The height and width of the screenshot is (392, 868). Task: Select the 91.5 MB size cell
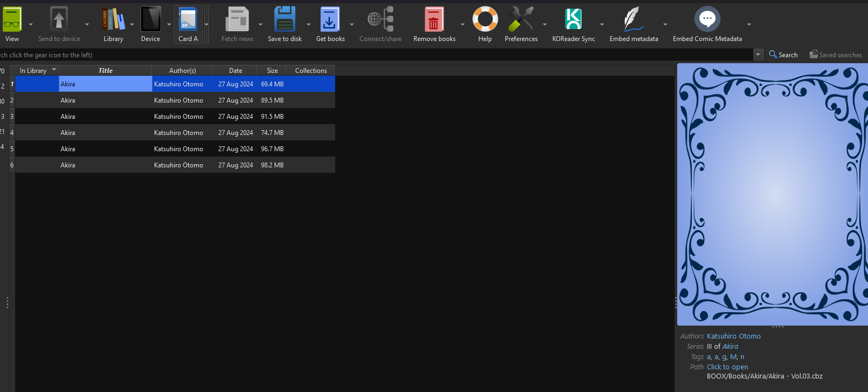[272, 117]
